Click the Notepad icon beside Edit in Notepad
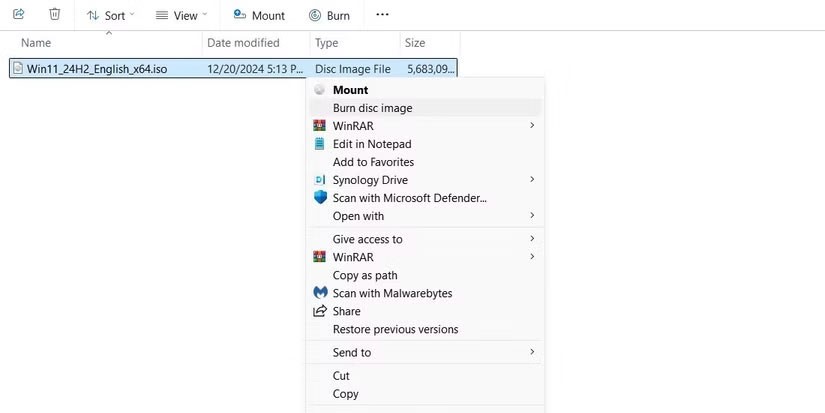 tap(320, 144)
